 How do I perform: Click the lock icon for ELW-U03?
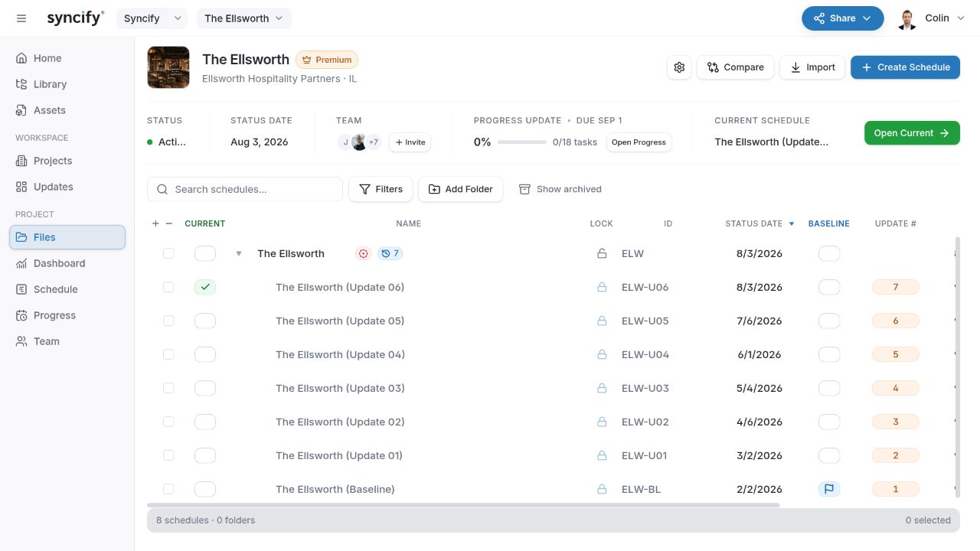click(602, 388)
